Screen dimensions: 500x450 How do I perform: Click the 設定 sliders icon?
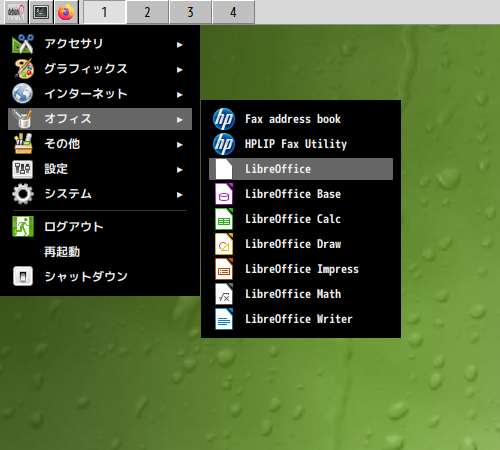(23, 169)
